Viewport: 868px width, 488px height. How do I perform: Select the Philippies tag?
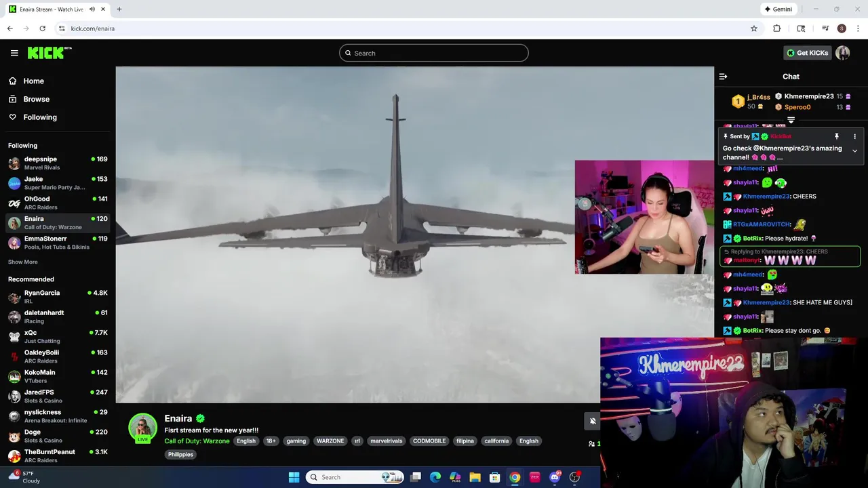point(181,454)
